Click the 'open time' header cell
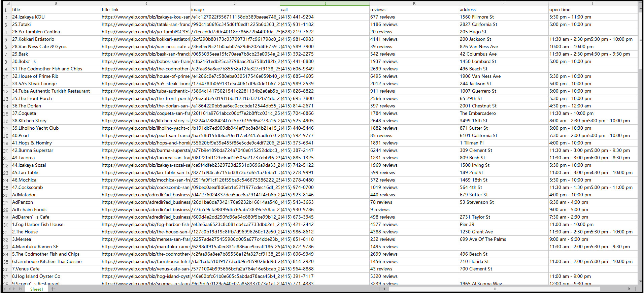 (x=593, y=10)
